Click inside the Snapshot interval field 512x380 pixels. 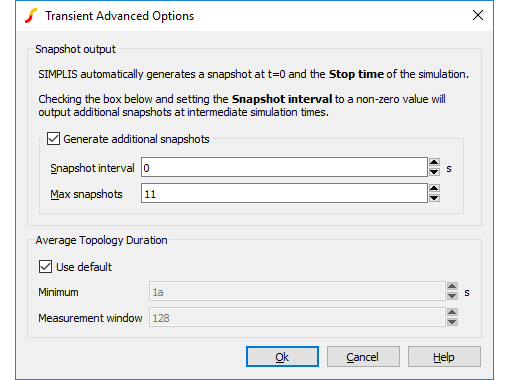[x=284, y=167]
